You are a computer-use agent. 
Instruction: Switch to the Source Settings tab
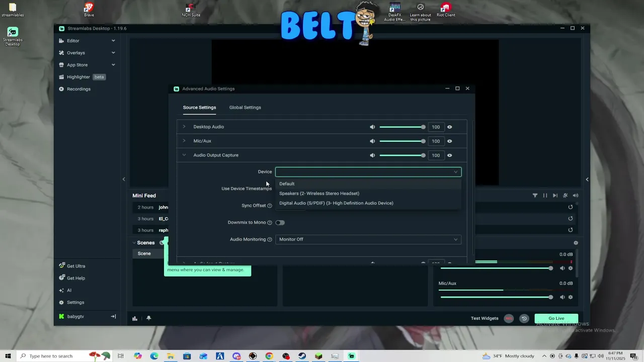(x=199, y=107)
